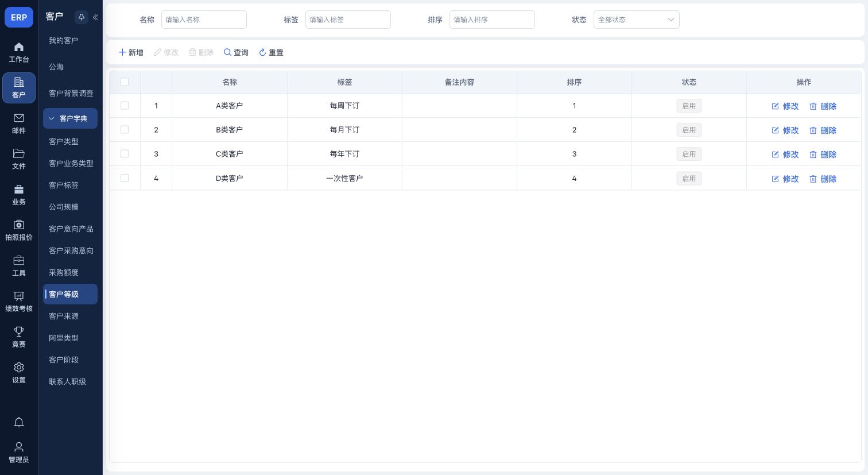Open the 状态 全部状态 dropdown
This screenshot has width=868, height=475.
click(636, 20)
